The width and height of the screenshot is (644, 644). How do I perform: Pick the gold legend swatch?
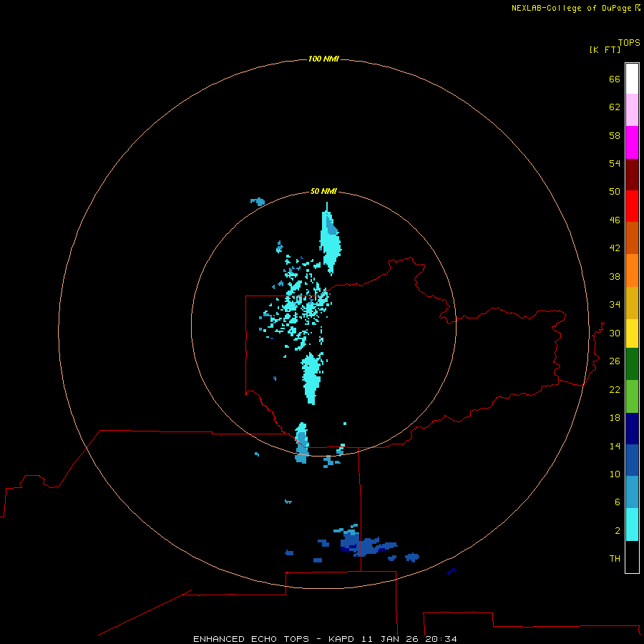coord(632,303)
